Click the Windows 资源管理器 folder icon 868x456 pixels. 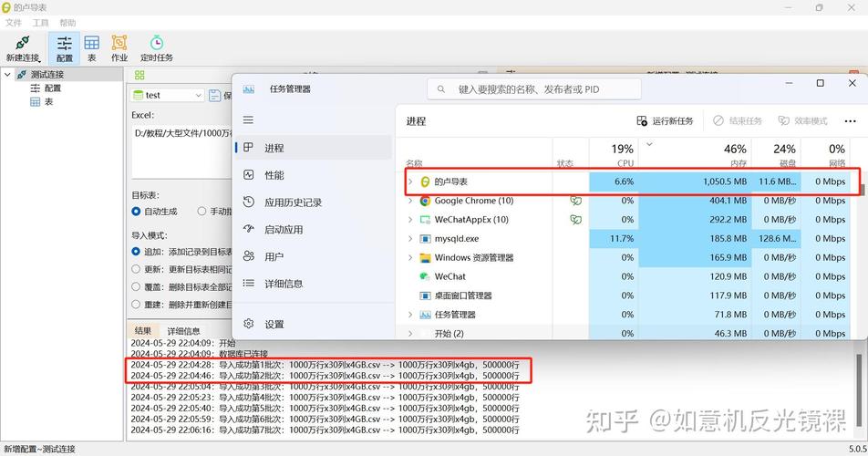[425, 258]
